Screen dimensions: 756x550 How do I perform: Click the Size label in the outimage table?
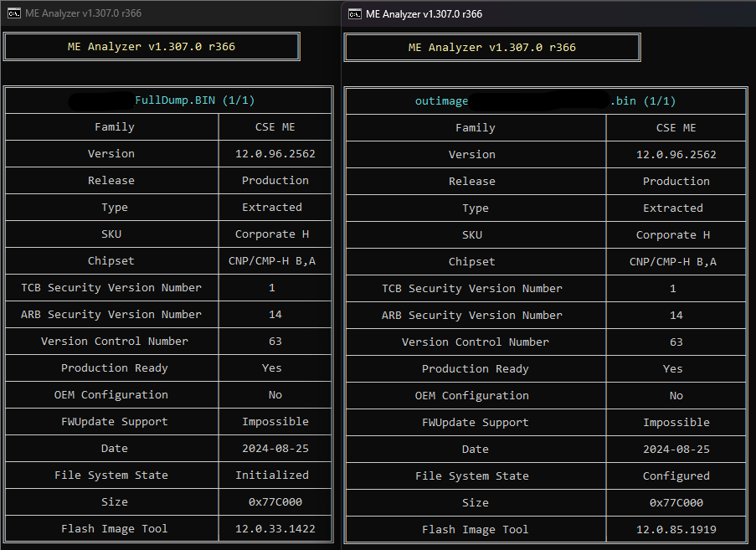pyautogui.click(x=475, y=503)
